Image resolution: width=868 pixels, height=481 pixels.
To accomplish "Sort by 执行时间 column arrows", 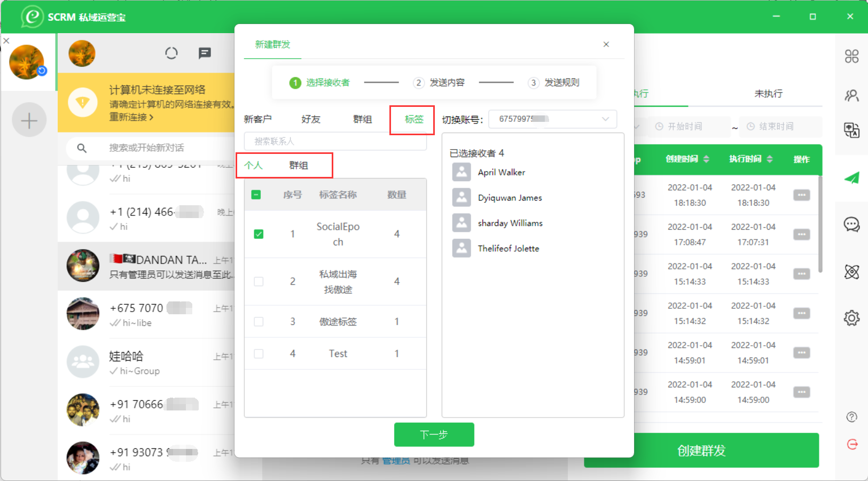I will [770, 159].
